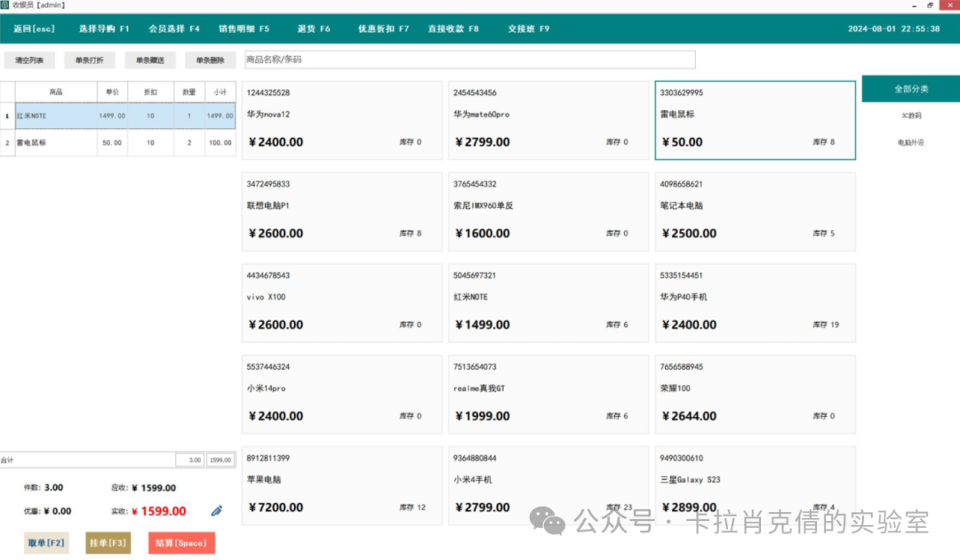The width and height of the screenshot is (960, 560).
Task: Select 退货 F6 returns menu item
Action: (314, 28)
